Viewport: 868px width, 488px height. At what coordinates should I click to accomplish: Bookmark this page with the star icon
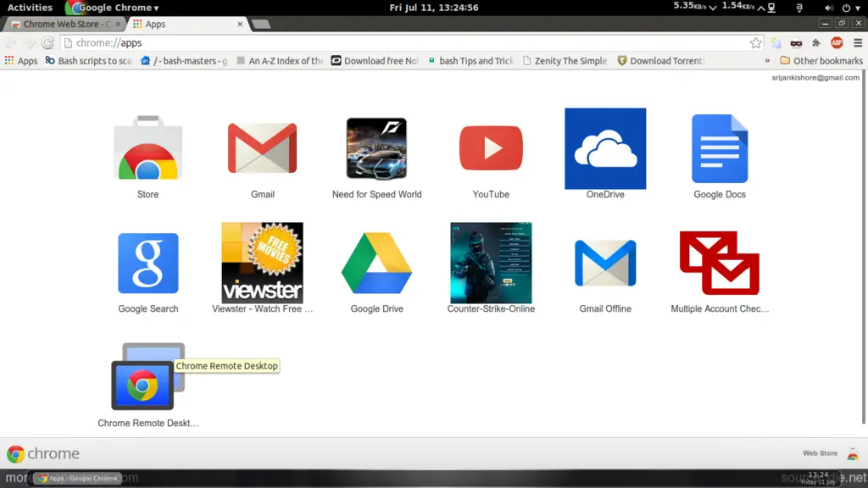pos(755,43)
